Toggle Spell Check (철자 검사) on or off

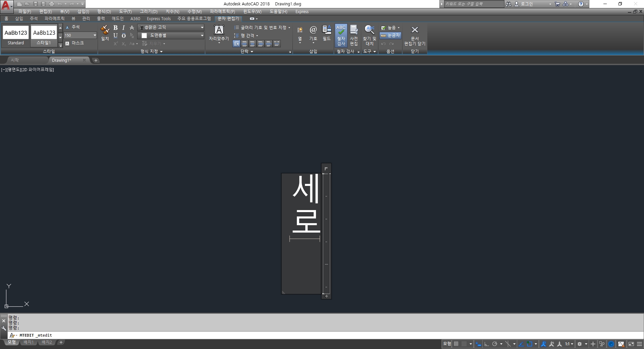[x=341, y=35]
